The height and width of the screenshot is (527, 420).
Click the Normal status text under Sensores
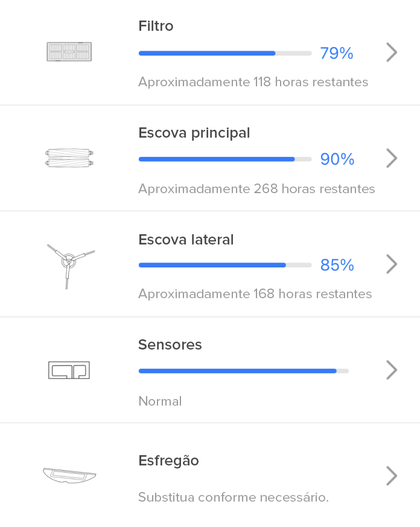point(160,401)
